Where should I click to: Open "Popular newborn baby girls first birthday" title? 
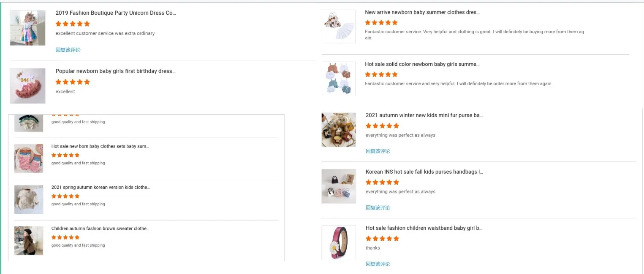coord(115,71)
